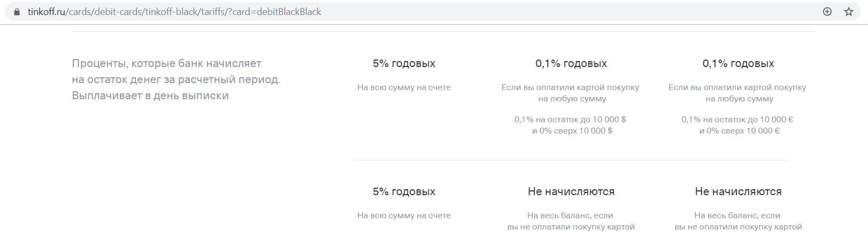Click "0,1% на остаток до 10 000 €" text
The height and width of the screenshot is (237, 868).
[x=737, y=120]
